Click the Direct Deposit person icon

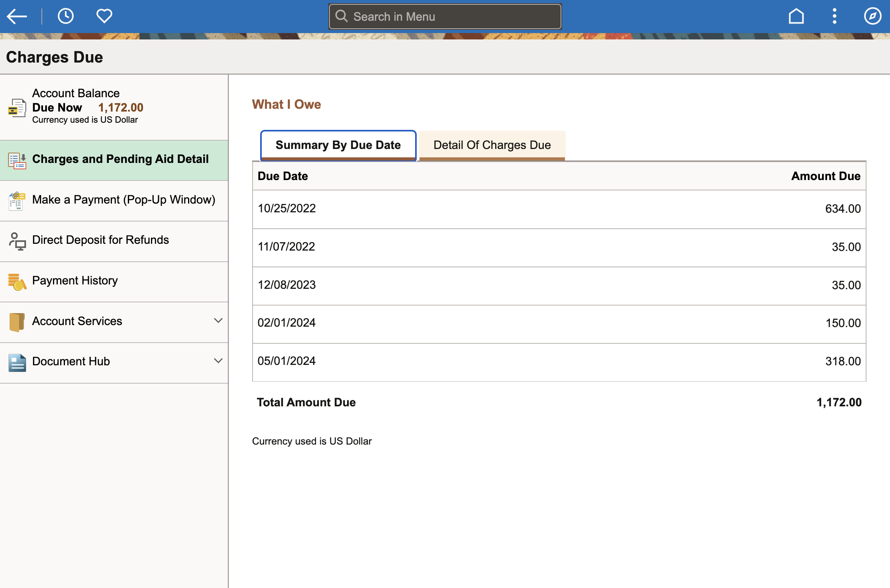pyautogui.click(x=17, y=241)
